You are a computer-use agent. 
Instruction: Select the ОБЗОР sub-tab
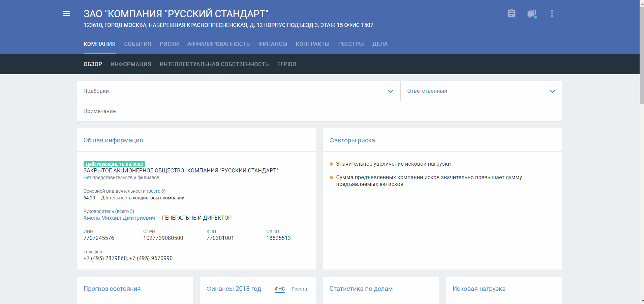(93, 64)
